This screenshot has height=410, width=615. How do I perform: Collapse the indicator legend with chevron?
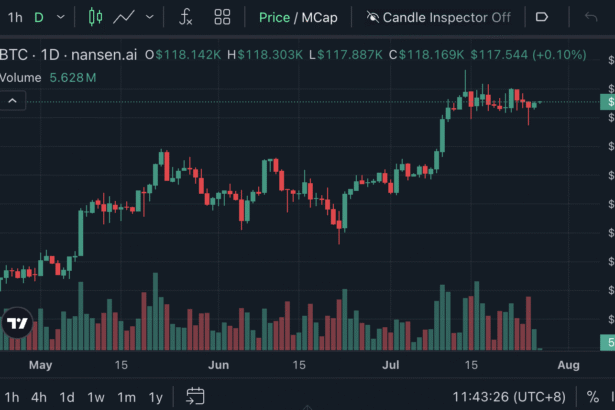[13, 100]
